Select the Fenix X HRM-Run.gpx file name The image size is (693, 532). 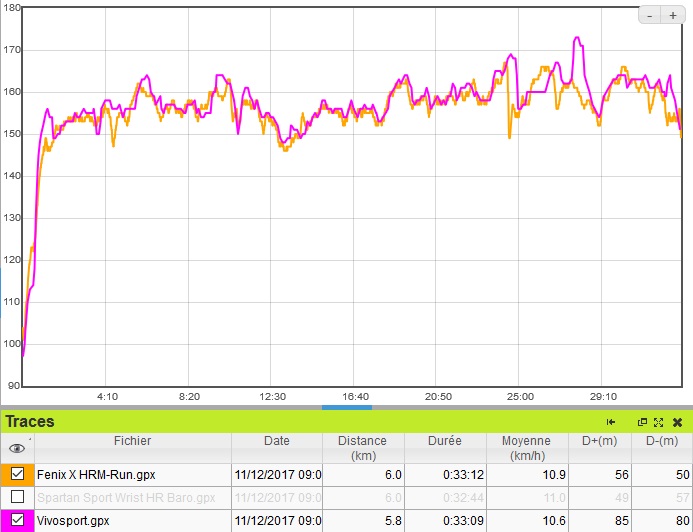coord(96,474)
